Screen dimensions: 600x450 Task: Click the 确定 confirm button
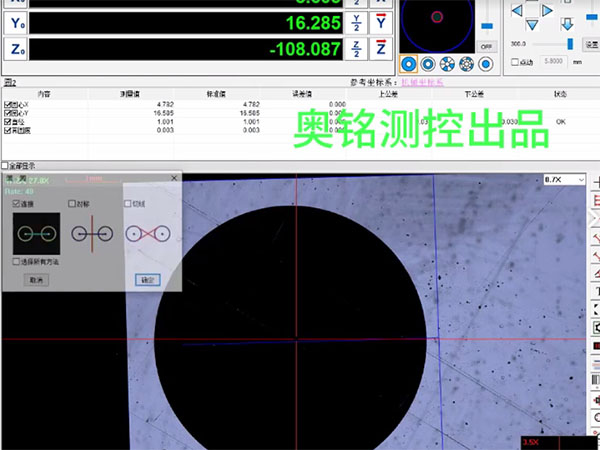point(148,281)
